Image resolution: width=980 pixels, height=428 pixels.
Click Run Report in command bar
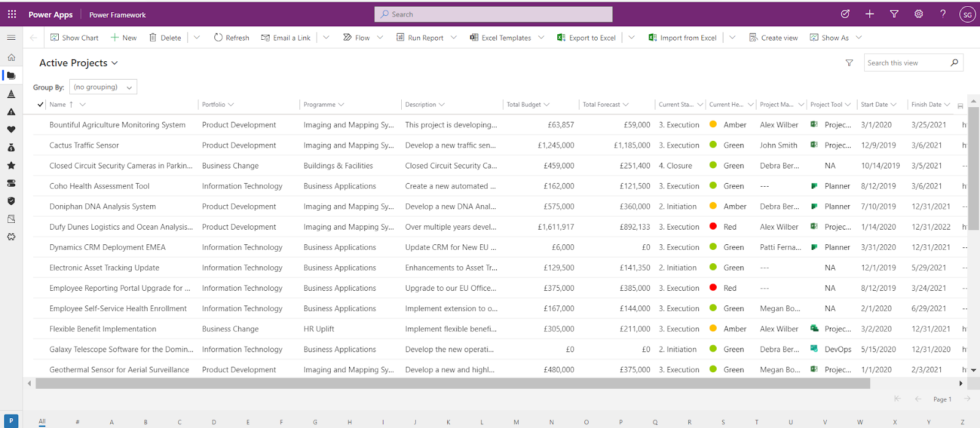(420, 37)
